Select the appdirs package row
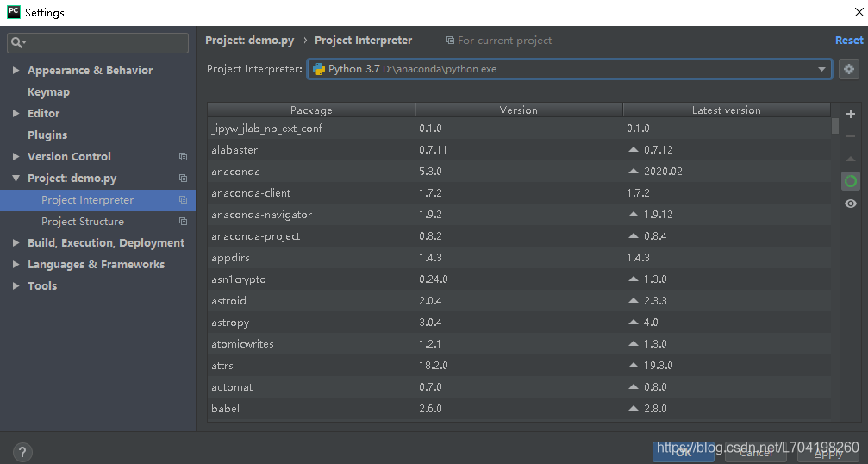 tap(519, 258)
